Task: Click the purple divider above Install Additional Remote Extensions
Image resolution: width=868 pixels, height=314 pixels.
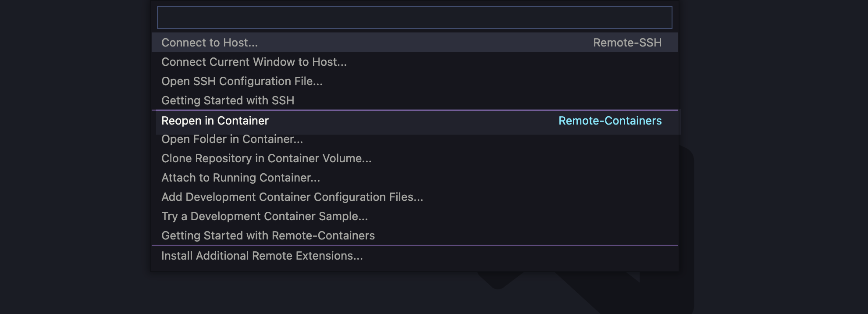Action: 414,245
